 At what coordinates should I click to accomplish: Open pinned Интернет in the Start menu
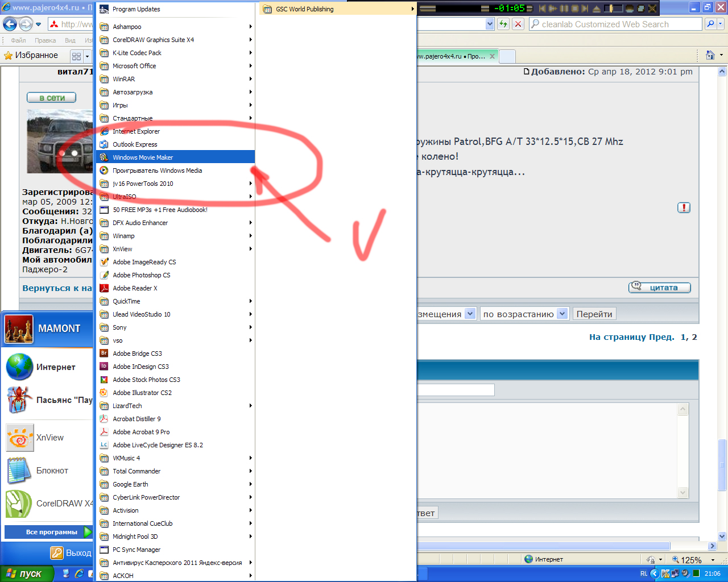48,367
